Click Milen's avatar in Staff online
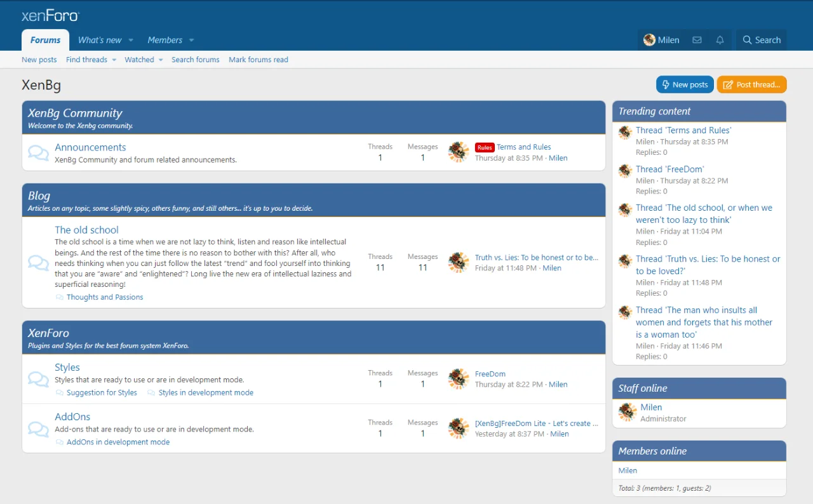The width and height of the screenshot is (813, 504). 628,412
